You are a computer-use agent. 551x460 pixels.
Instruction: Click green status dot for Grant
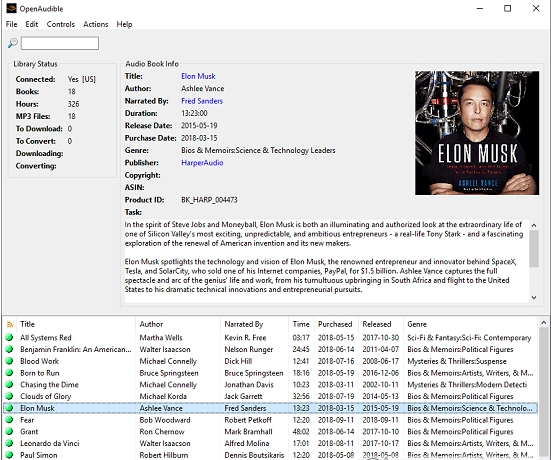(9, 432)
